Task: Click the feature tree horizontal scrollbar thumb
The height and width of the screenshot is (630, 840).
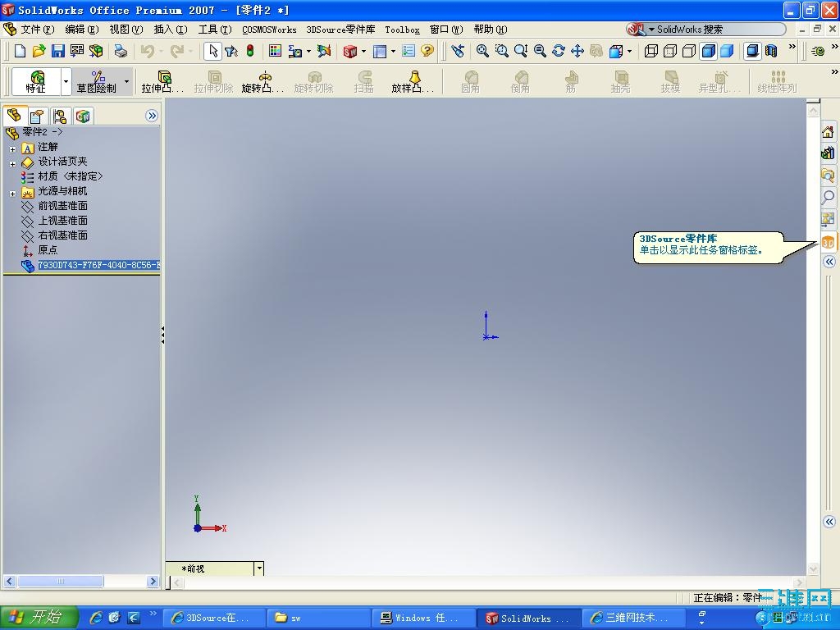Action: pos(61,582)
